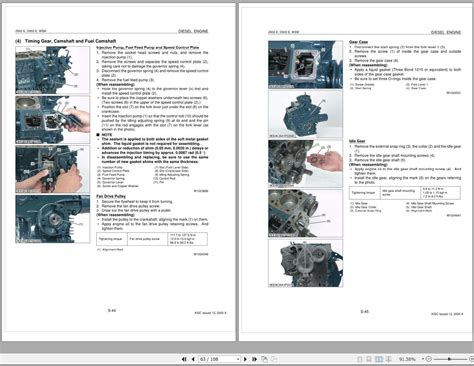The height and width of the screenshot is (366, 474).
Task: Click the previous view icon
Action: 264,359
